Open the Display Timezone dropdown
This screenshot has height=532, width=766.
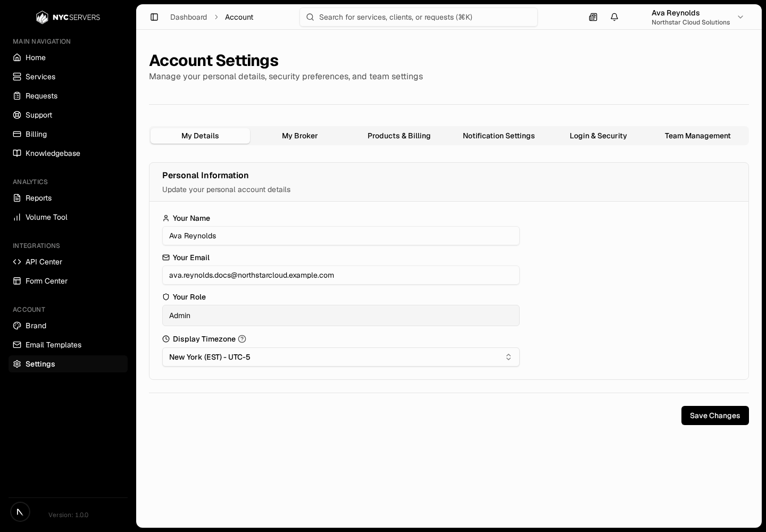341,357
